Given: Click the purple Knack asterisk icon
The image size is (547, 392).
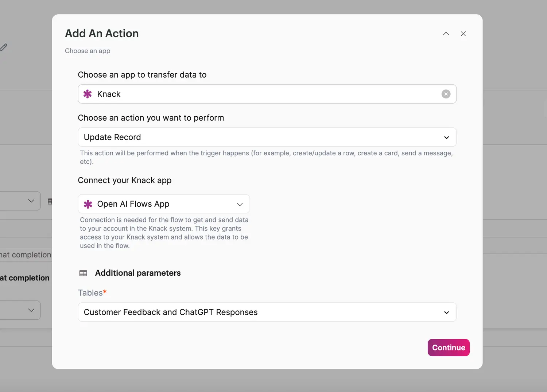Looking at the screenshot, I should 88,94.
